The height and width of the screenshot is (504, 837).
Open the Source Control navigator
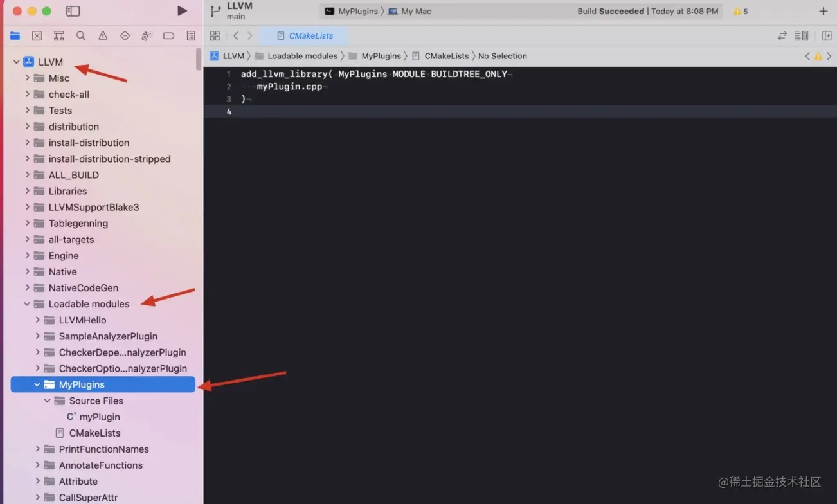coord(37,35)
